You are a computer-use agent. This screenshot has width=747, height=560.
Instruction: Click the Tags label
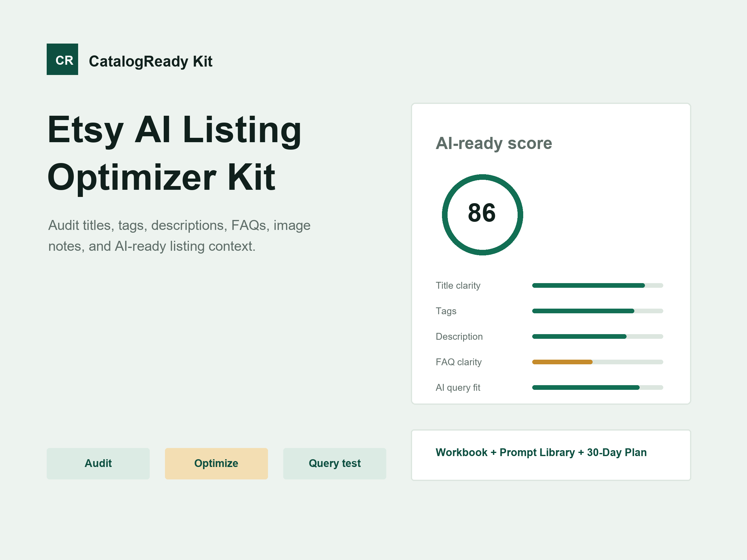[x=446, y=311]
